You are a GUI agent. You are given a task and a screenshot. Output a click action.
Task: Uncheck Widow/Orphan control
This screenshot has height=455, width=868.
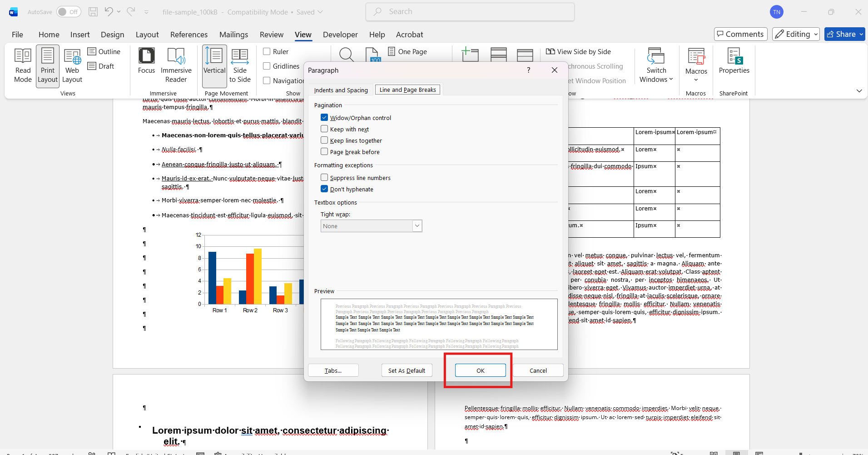pos(324,118)
